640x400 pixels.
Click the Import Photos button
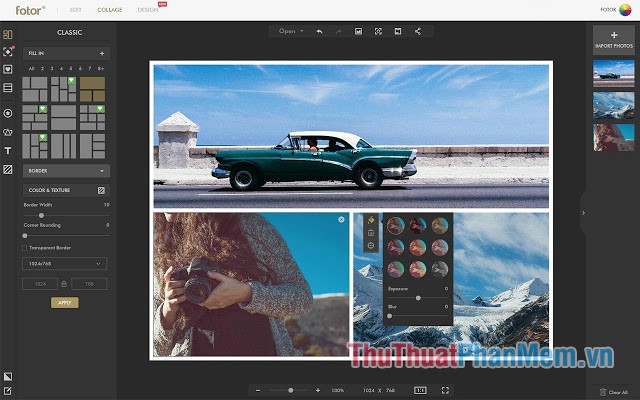pyautogui.click(x=613, y=40)
